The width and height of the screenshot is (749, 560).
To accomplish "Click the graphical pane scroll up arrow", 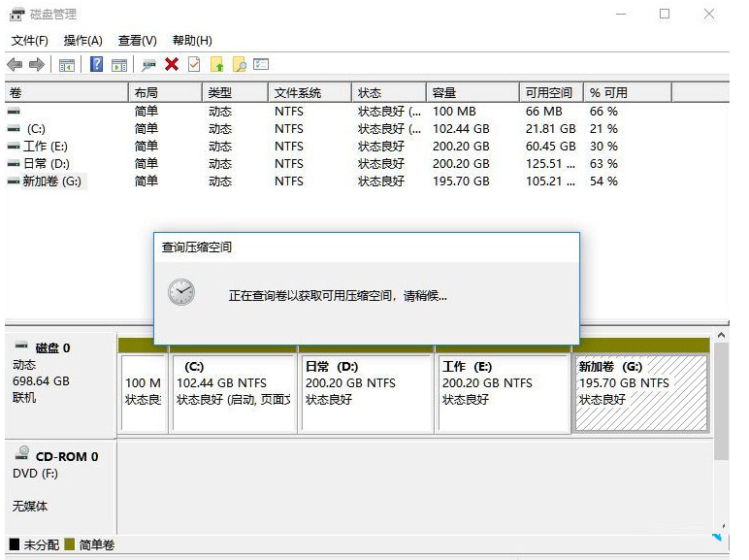I will [721, 336].
